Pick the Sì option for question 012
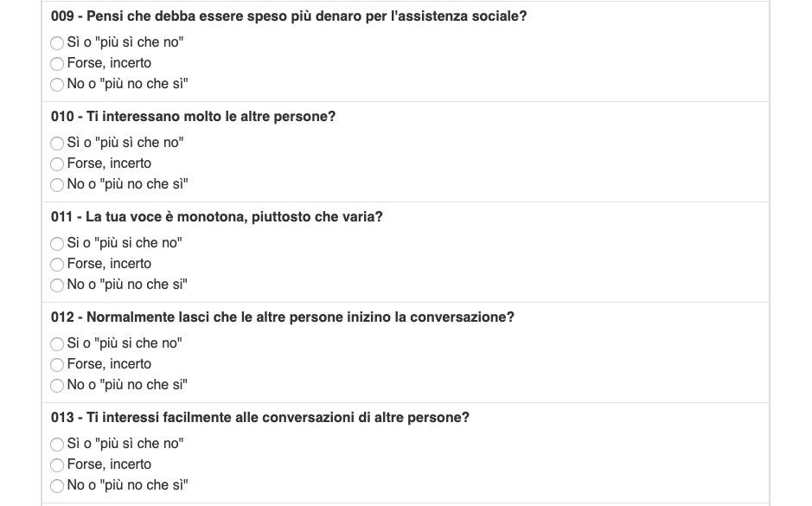Screen dimensions: 812x506 (x=57, y=344)
